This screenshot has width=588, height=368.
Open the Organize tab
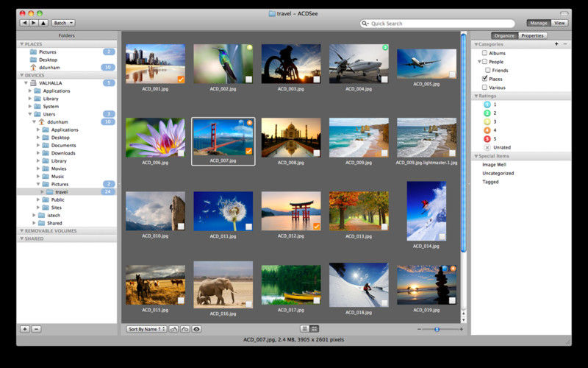click(504, 35)
